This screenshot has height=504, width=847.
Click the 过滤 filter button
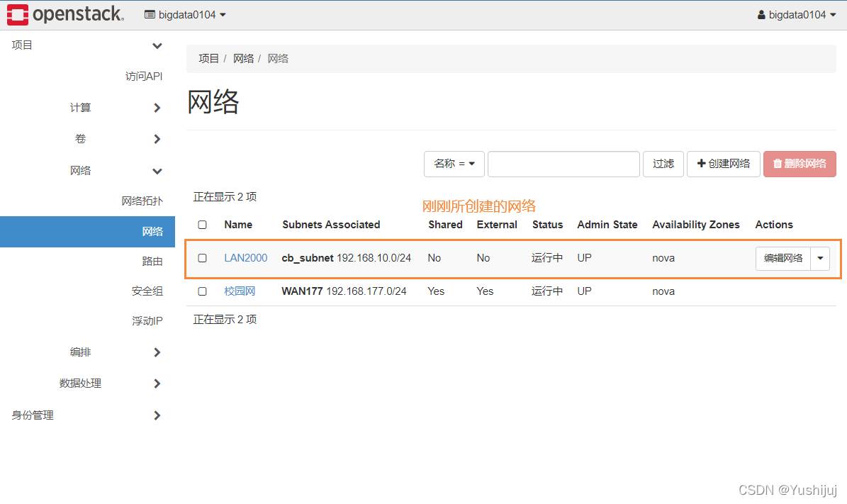[663, 164]
